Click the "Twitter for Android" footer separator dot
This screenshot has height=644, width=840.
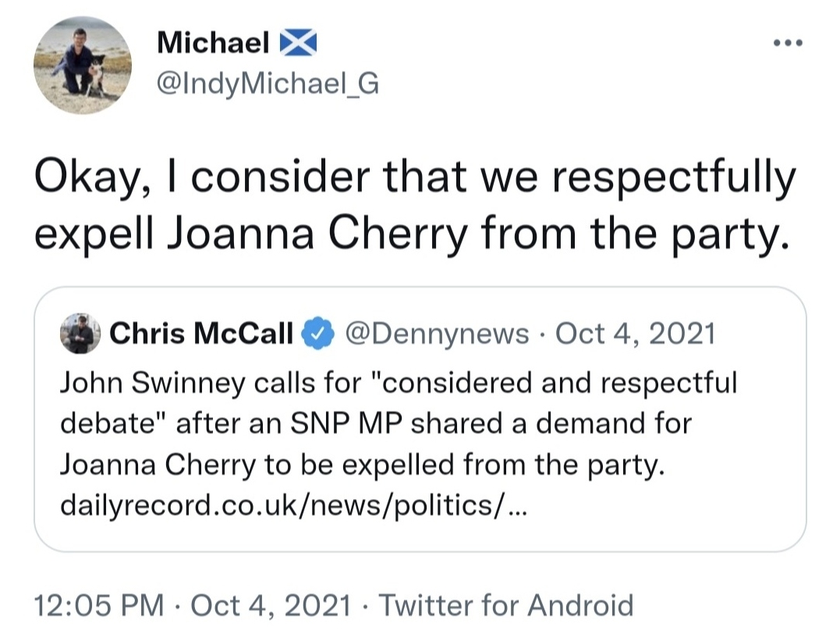tap(367, 605)
